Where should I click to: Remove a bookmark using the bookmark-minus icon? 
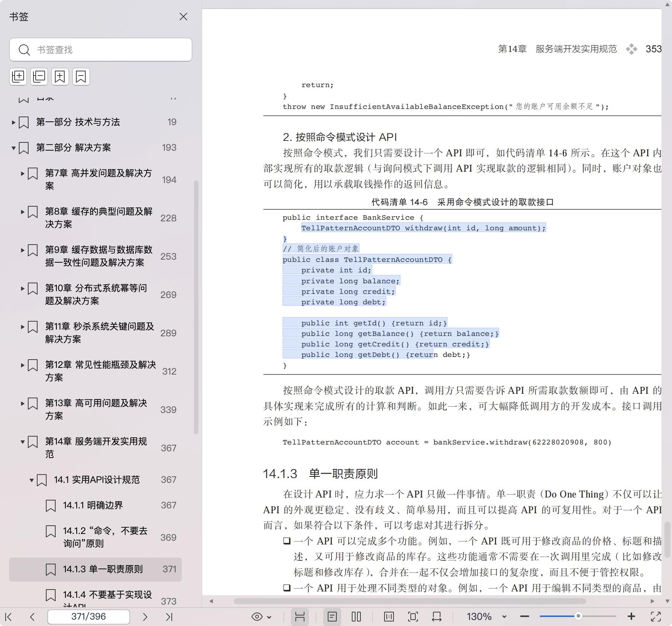coord(81,76)
